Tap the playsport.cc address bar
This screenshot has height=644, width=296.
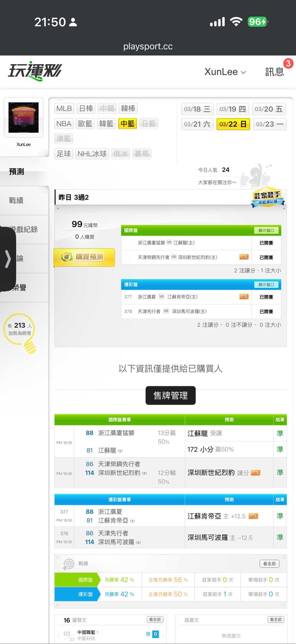[148, 46]
